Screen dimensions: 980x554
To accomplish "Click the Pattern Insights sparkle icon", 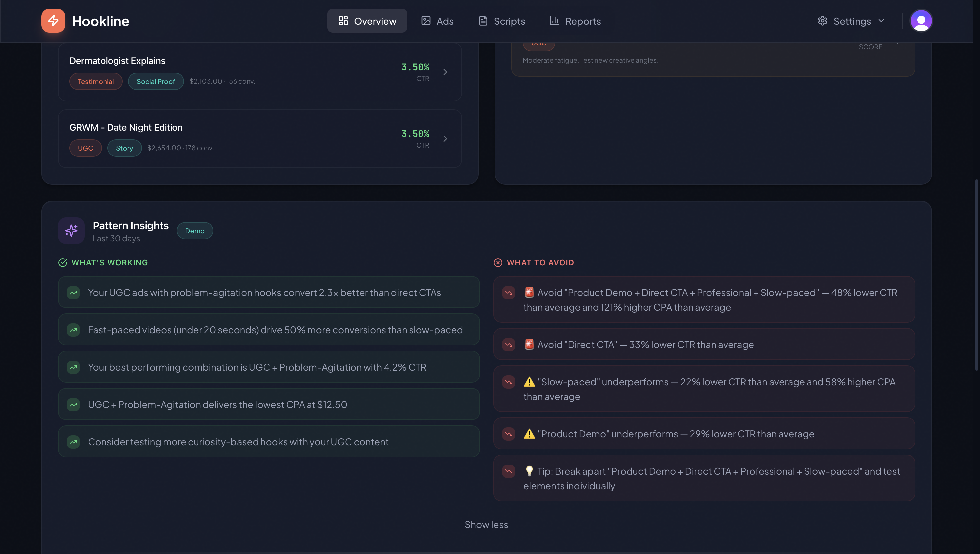I will (x=71, y=231).
